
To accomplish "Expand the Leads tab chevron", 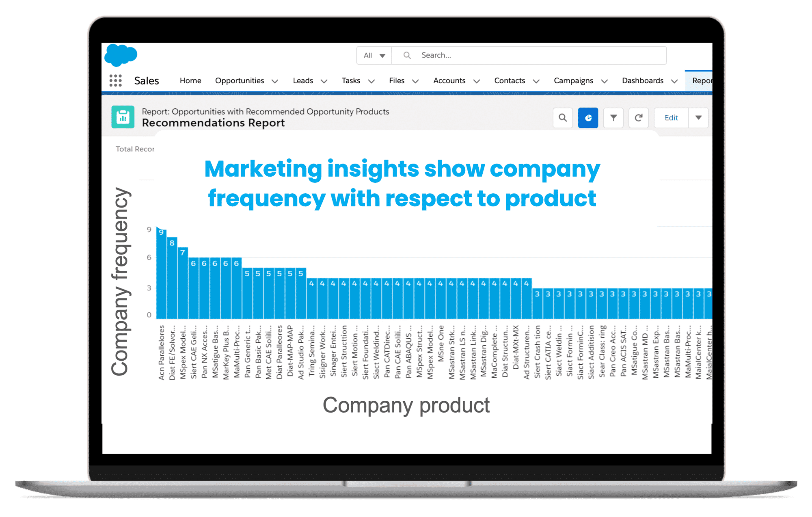I will tap(324, 81).
